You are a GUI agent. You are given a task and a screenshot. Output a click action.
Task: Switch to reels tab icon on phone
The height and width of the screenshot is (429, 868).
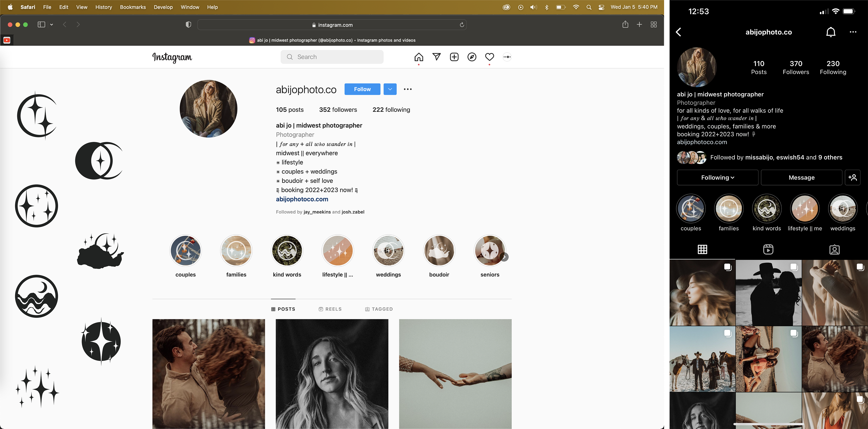pos(768,250)
